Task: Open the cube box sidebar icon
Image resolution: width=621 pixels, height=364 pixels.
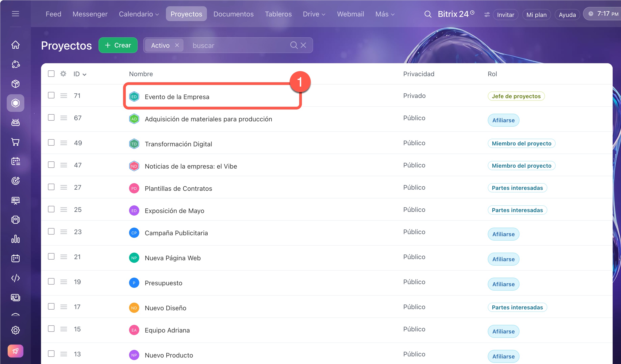Action: [16, 84]
